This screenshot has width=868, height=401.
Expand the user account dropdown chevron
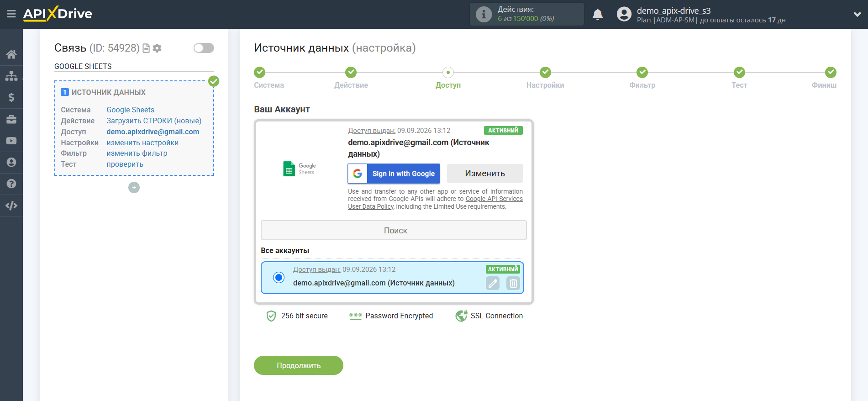[x=857, y=15]
